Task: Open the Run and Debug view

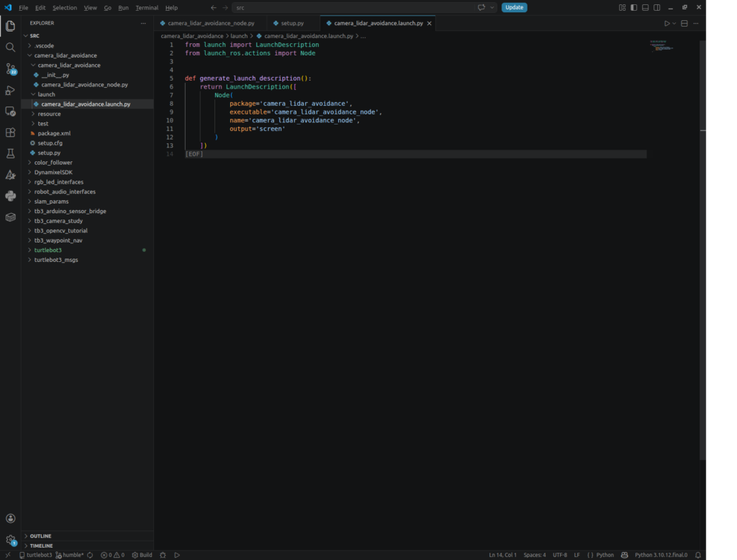Action: (10, 90)
